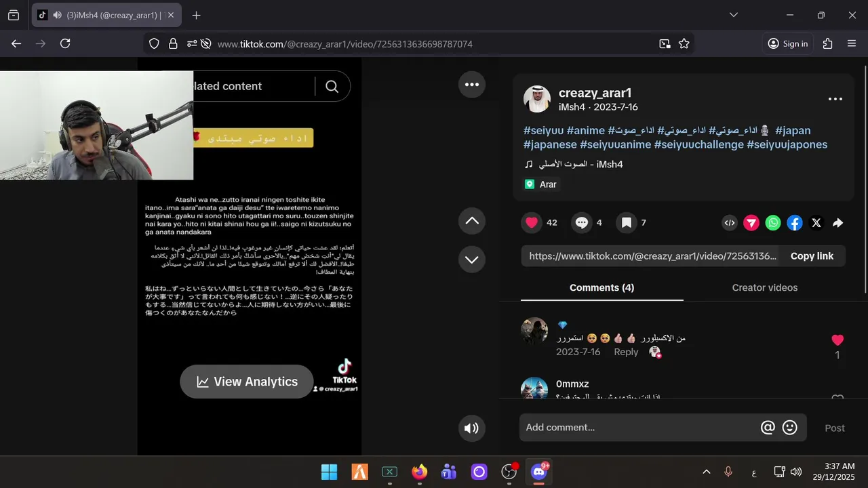This screenshot has height=488, width=868.
Task: Reload the page
Action: coord(65,43)
